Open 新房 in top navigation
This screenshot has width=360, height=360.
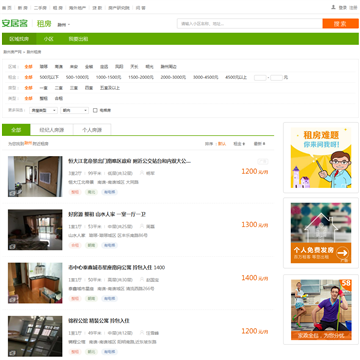pos(23,8)
